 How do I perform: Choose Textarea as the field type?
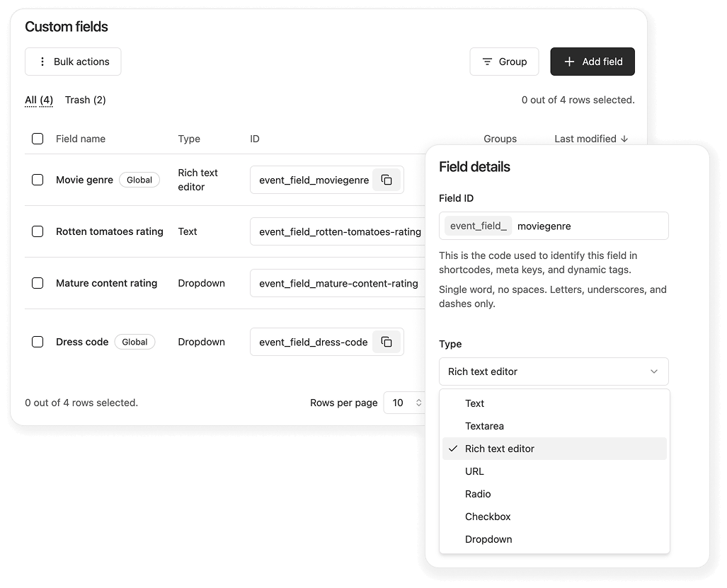click(x=484, y=426)
